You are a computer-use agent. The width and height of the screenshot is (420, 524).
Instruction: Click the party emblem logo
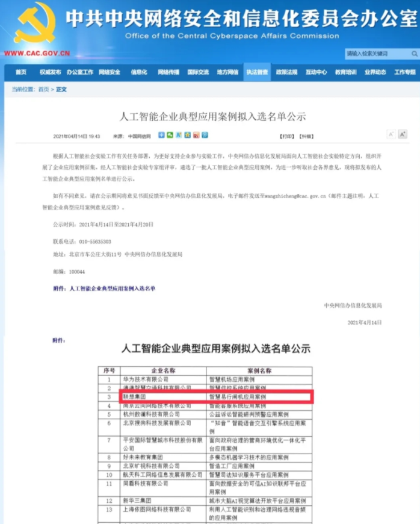point(34,23)
